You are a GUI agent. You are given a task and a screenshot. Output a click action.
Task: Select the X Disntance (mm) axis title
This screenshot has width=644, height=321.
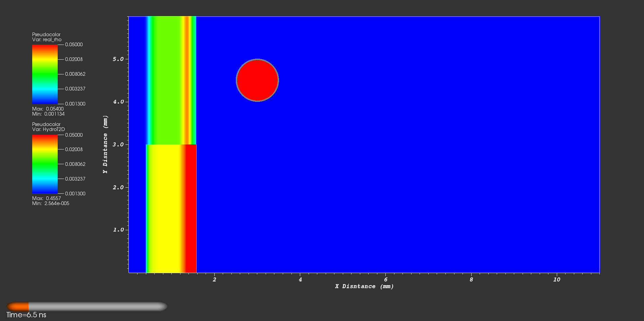[x=364, y=286]
